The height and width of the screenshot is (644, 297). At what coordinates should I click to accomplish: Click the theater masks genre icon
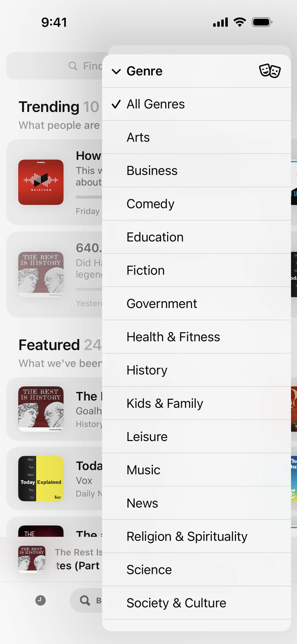click(x=269, y=71)
